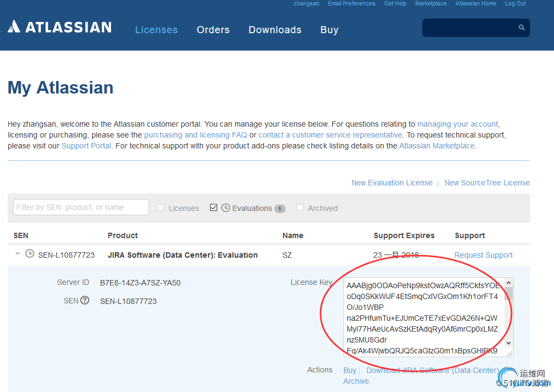Click the Evaluations count badge
Image resolution: width=554 pixels, height=392 pixels.
pyautogui.click(x=280, y=209)
